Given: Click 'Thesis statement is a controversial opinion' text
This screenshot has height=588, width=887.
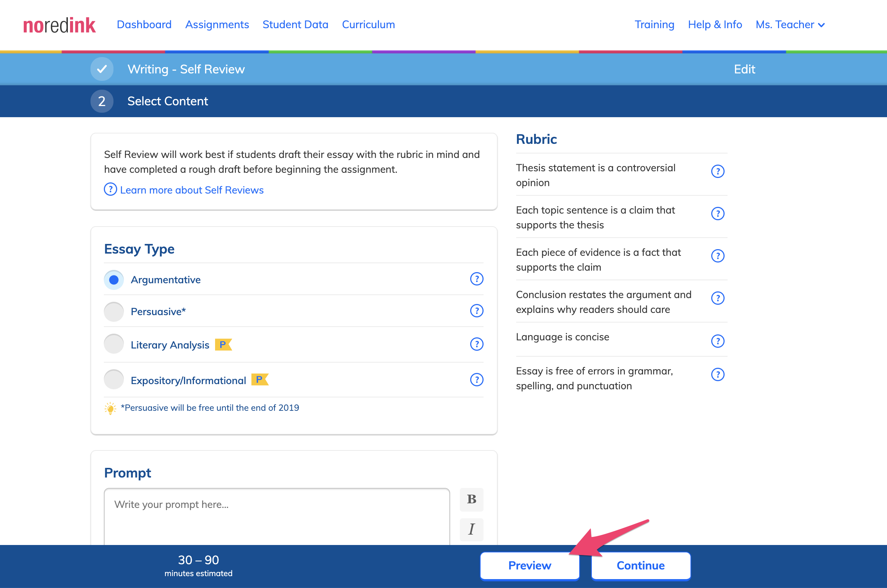Looking at the screenshot, I should (596, 175).
